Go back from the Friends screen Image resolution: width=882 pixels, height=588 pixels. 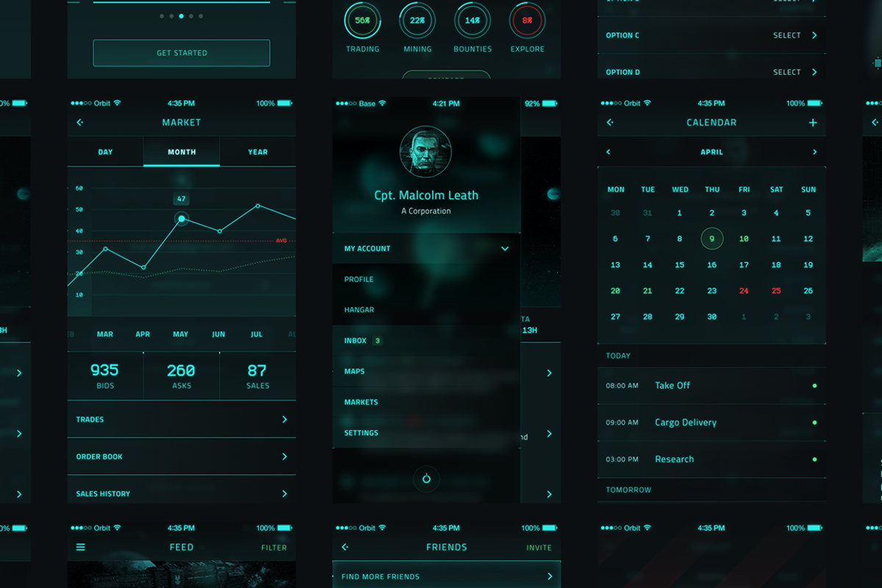point(345,548)
